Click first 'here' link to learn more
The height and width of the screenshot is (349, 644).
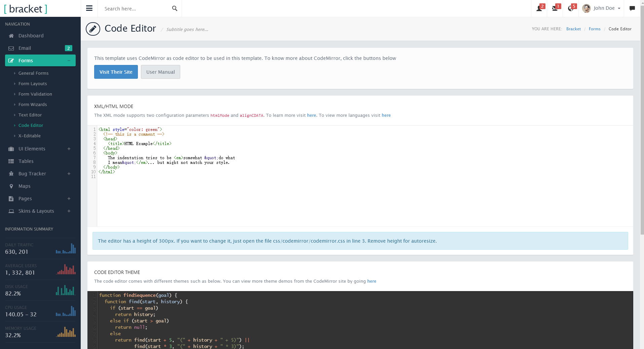click(x=311, y=115)
